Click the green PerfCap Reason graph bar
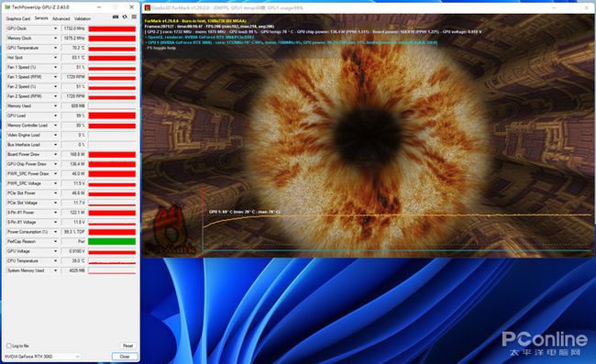 [x=112, y=242]
